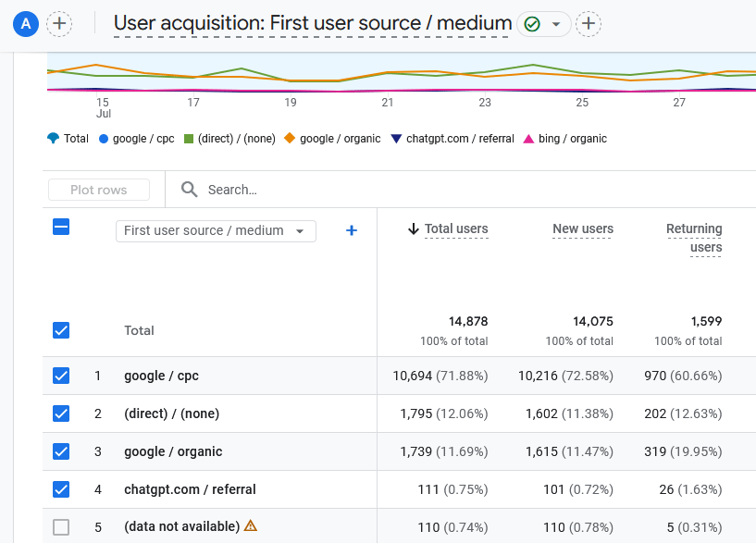Image resolution: width=756 pixels, height=543 pixels.
Task: Toggle the select-all checkbox in the table header
Action: point(61,227)
